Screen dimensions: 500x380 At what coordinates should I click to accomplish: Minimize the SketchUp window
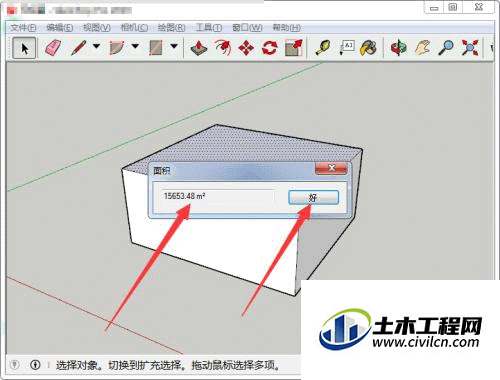[434, 7]
